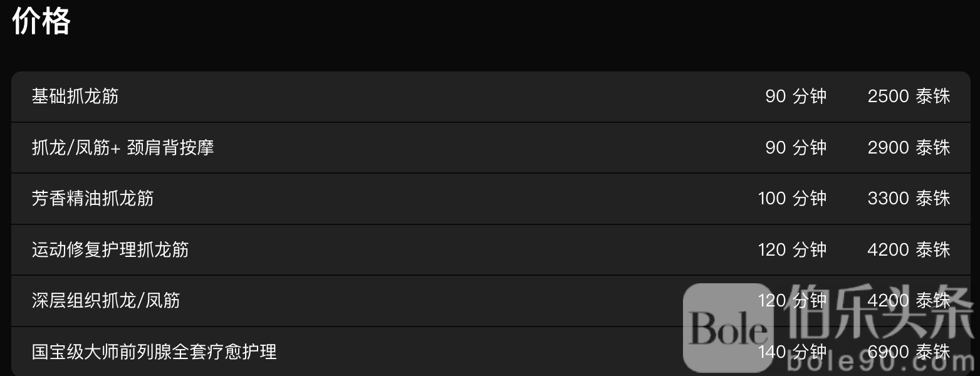Image resolution: width=980 pixels, height=376 pixels.
Task: Click the 100 分钟 duration
Action: (x=792, y=199)
